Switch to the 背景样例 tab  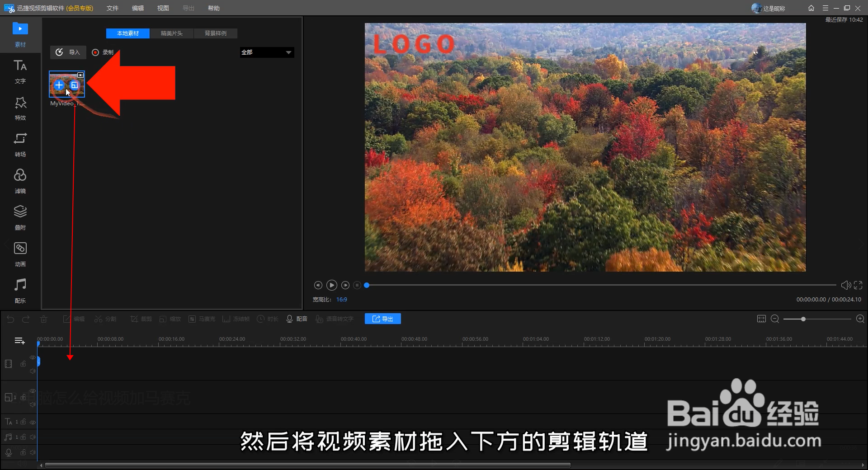(216, 33)
